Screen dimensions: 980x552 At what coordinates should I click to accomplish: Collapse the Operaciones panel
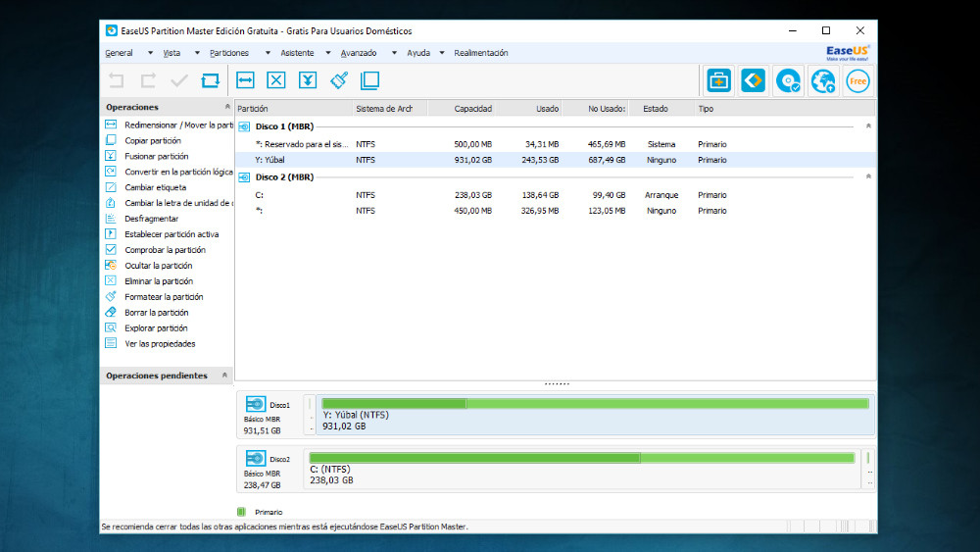click(x=227, y=107)
